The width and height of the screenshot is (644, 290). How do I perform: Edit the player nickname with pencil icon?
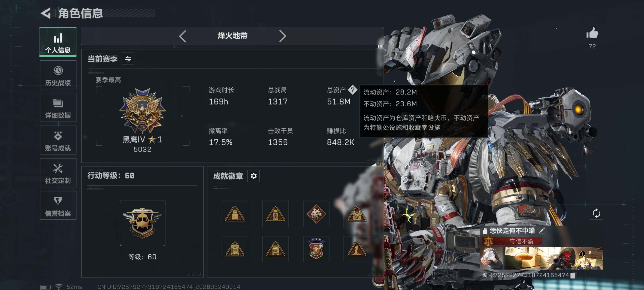click(x=542, y=231)
